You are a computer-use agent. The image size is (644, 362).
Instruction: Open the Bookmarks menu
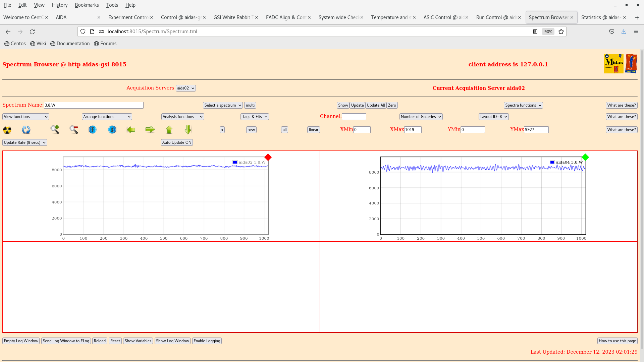[x=87, y=5]
